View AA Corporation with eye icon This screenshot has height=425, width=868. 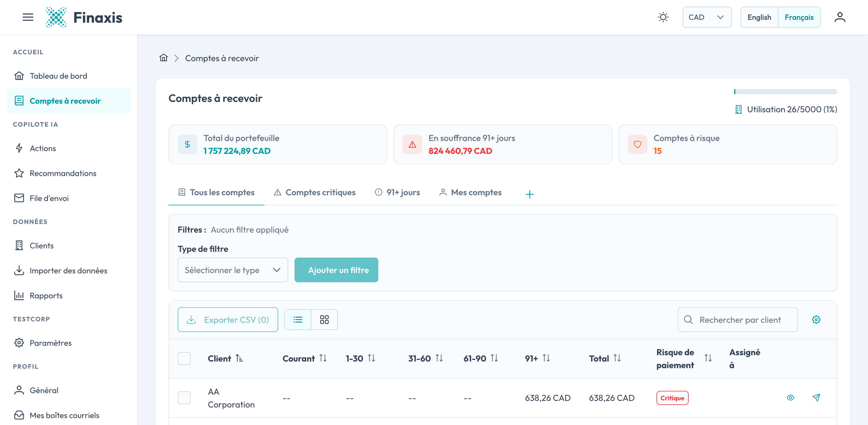(790, 398)
